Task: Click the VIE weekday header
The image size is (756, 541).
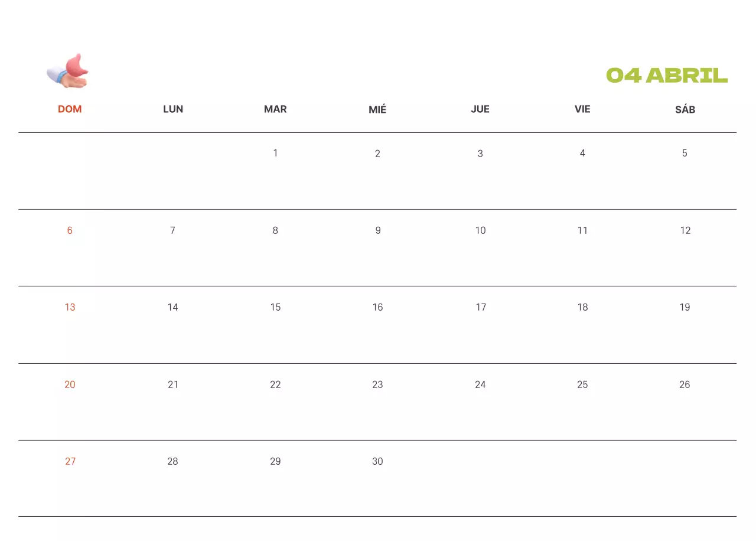Action: tap(582, 109)
